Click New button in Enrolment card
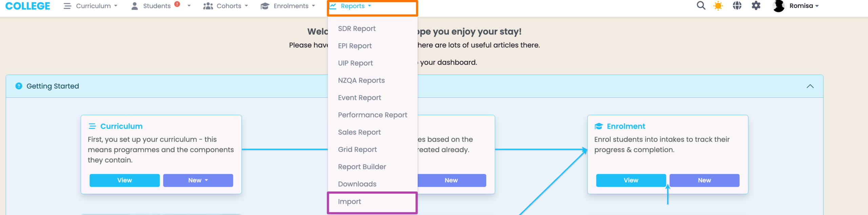Viewport: 868px width, 215px height. click(x=704, y=180)
